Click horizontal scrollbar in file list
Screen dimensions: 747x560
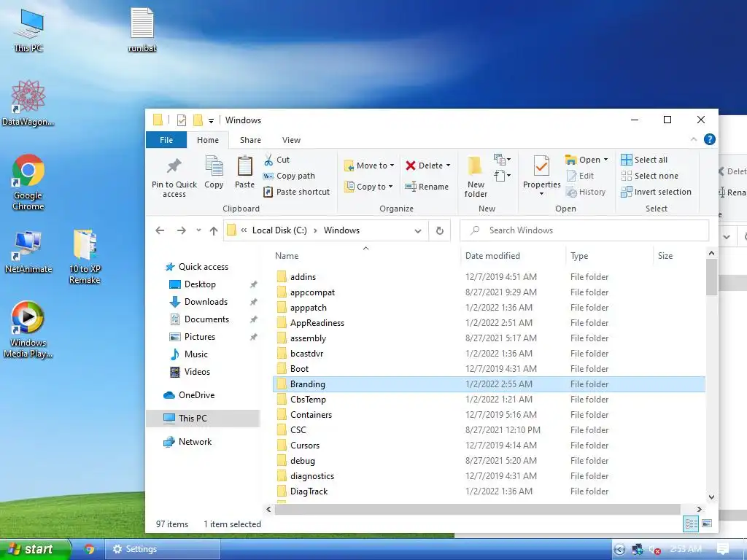tap(477, 509)
